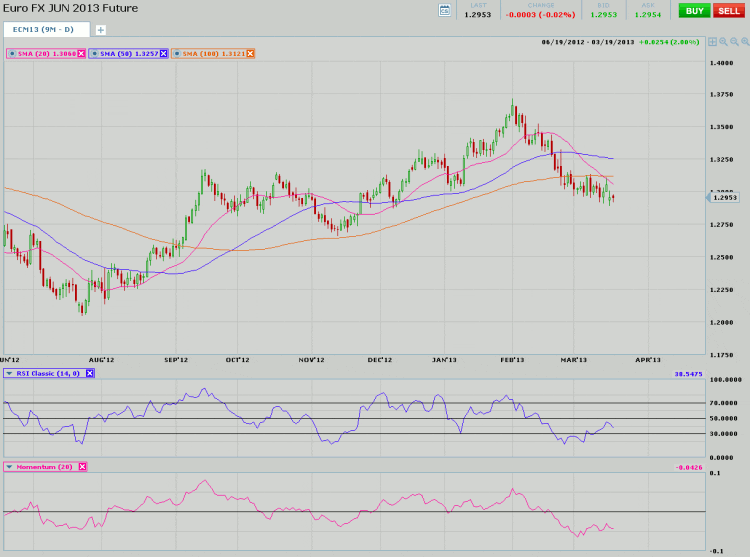
Task: Toggle the SMA (20) visibility dot
Action: 11,53
